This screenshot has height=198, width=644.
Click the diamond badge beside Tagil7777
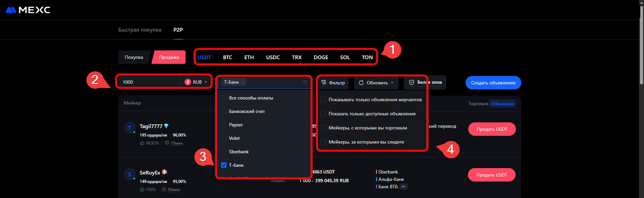coord(166,126)
